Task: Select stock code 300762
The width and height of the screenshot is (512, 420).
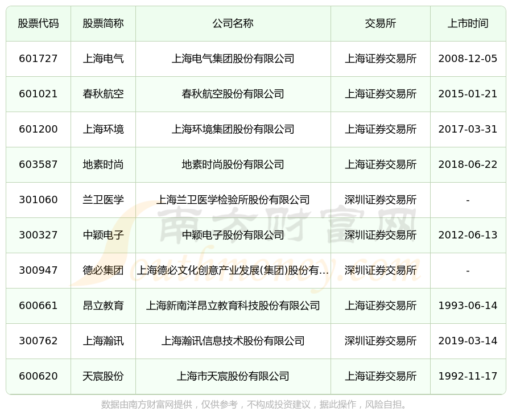Action: [x=38, y=341]
